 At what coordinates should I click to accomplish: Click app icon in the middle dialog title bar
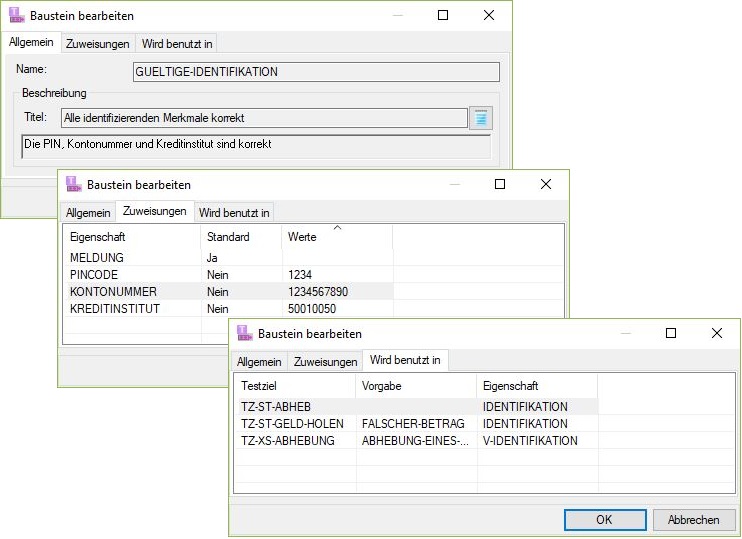point(73,184)
